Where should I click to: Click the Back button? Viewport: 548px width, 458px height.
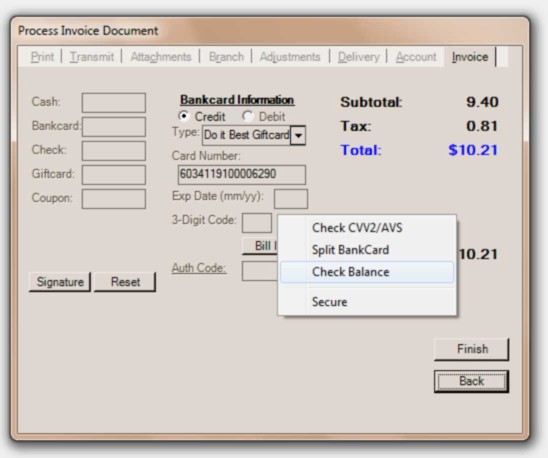click(x=471, y=381)
